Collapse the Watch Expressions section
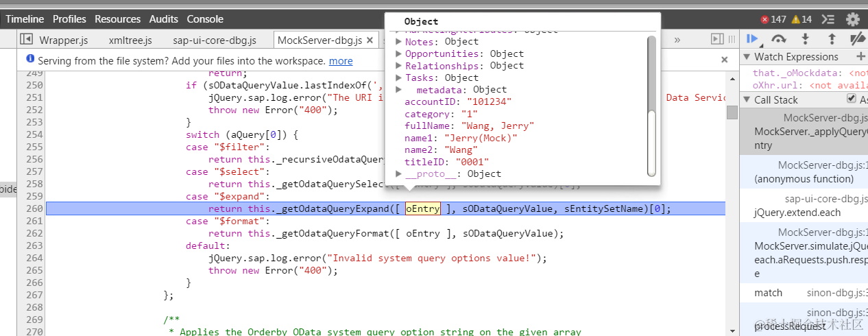This screenshot has height=336, width=868. (x=747, y=57)
